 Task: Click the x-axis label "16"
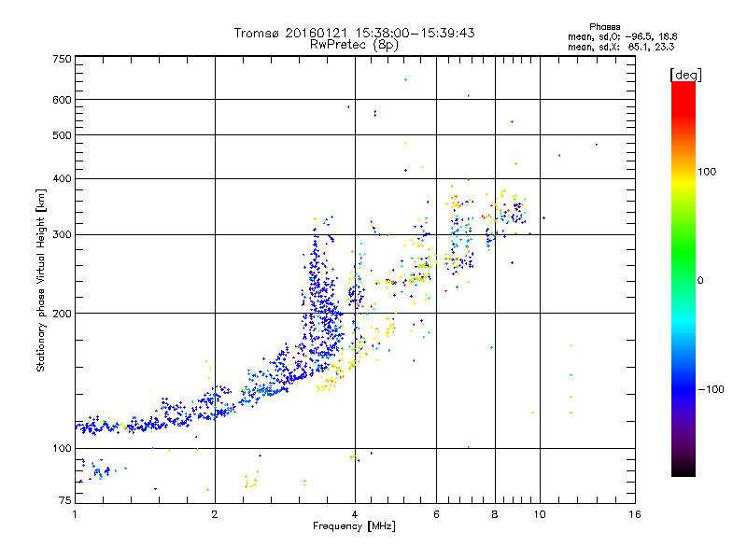635,514
